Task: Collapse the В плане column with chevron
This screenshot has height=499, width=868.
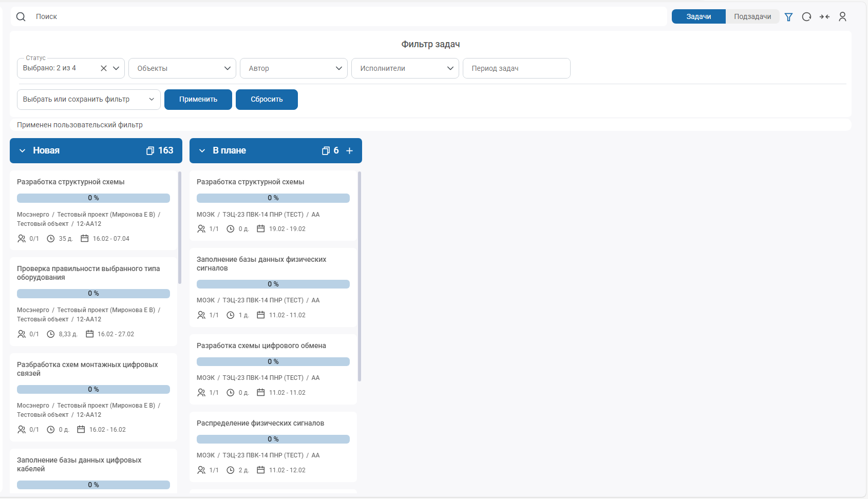Action: point(202,151)
